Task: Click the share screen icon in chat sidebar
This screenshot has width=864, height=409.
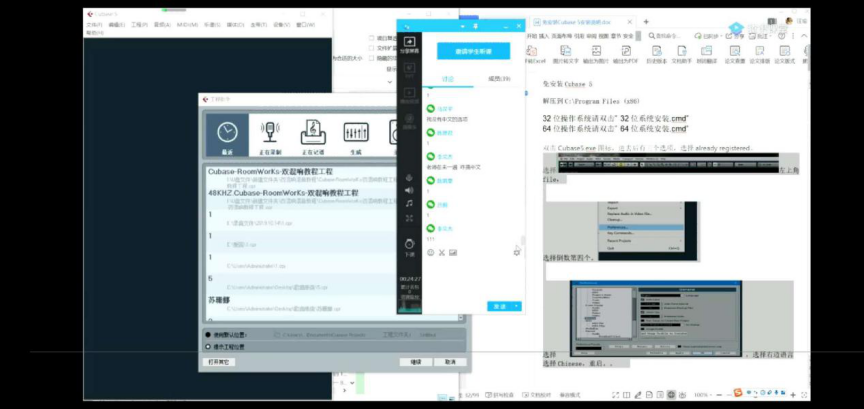Action: point(409,45)
